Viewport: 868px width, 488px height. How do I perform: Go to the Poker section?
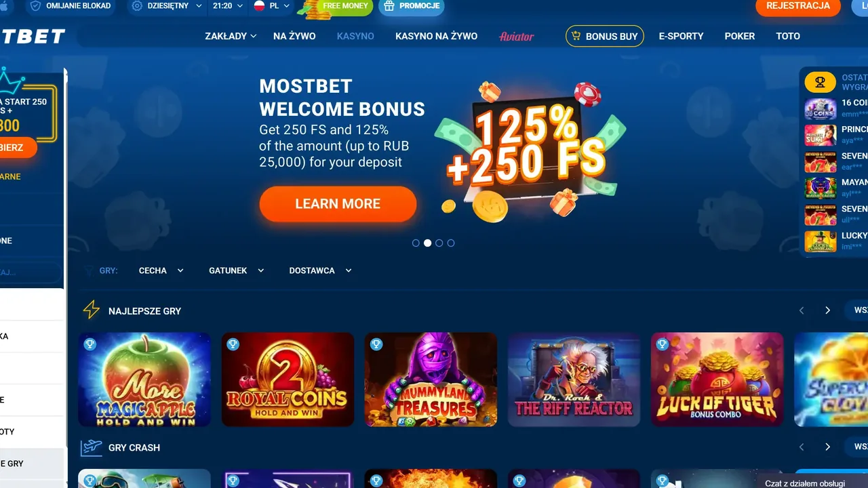tap(740, 36)
